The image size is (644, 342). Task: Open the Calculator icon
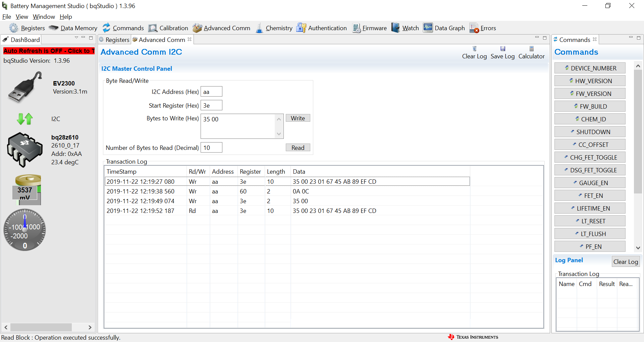[x=532, y=49]
